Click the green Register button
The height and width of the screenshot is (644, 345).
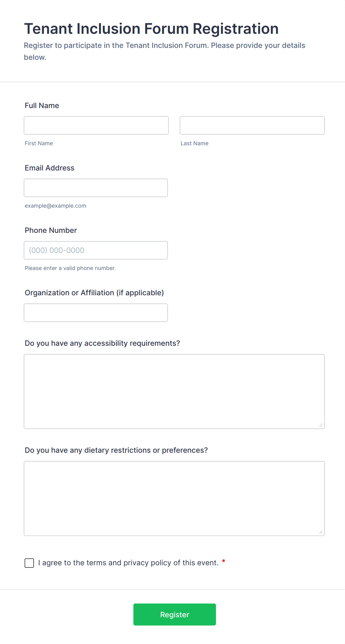click(175, 614)
